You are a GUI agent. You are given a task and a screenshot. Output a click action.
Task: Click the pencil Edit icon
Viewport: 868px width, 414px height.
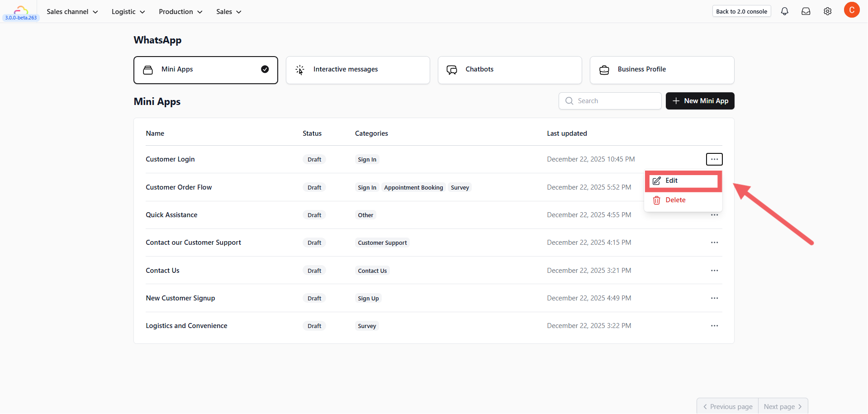tap(657, 181)
